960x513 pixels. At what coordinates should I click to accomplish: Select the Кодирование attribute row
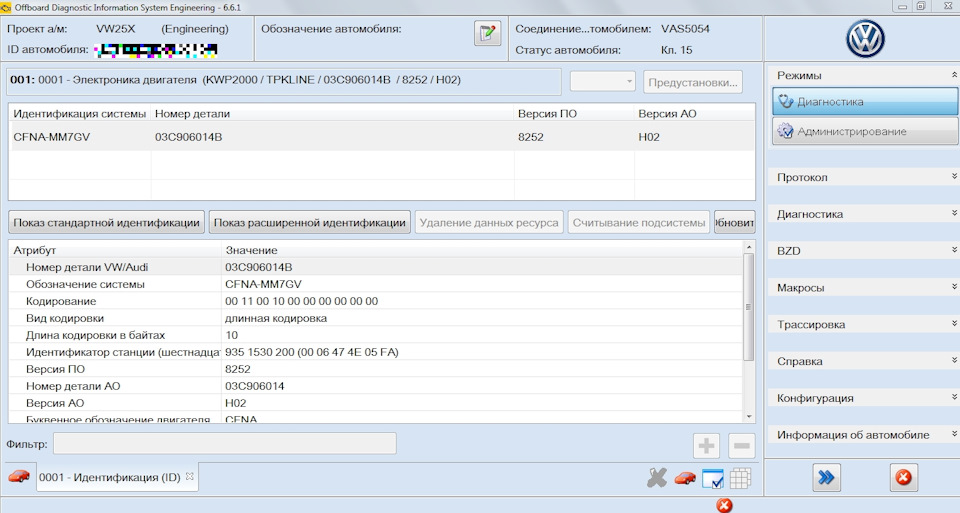pyautogui.click(x=375, y=301)
